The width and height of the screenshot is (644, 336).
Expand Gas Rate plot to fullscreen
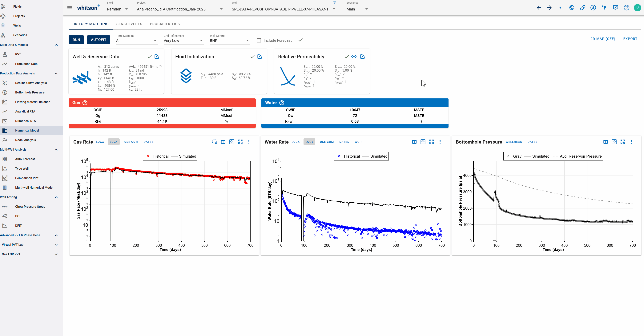click(x=240, y=142)
